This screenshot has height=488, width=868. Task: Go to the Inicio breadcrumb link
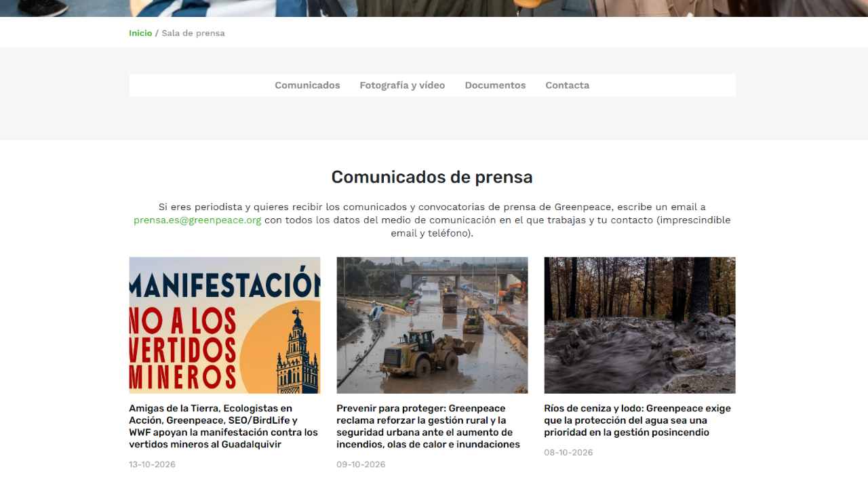pyautogui.click(x=140, y=33)
